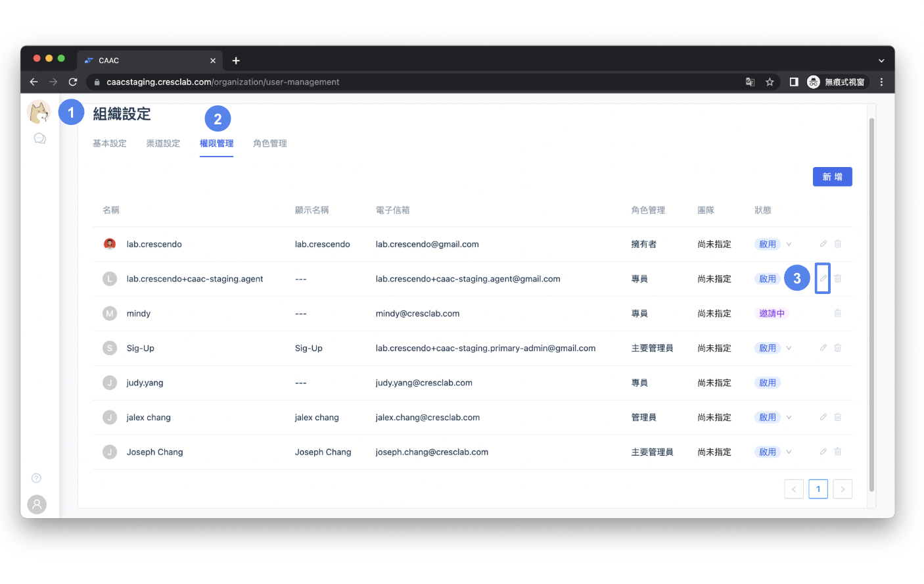Open the 角色管理 tab
The image size is (924, 584).
(x=270, y=143)
